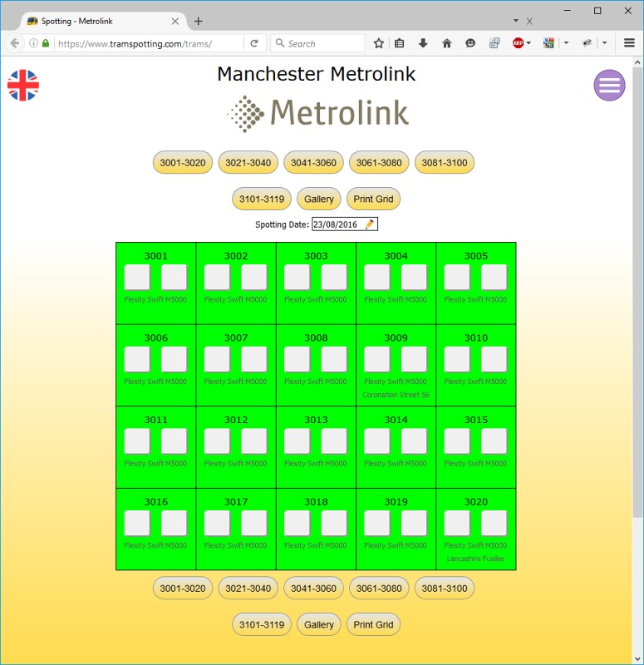Click the Metrolink logo image
Screen dimensions: 644x665
[x=317, y=113]
